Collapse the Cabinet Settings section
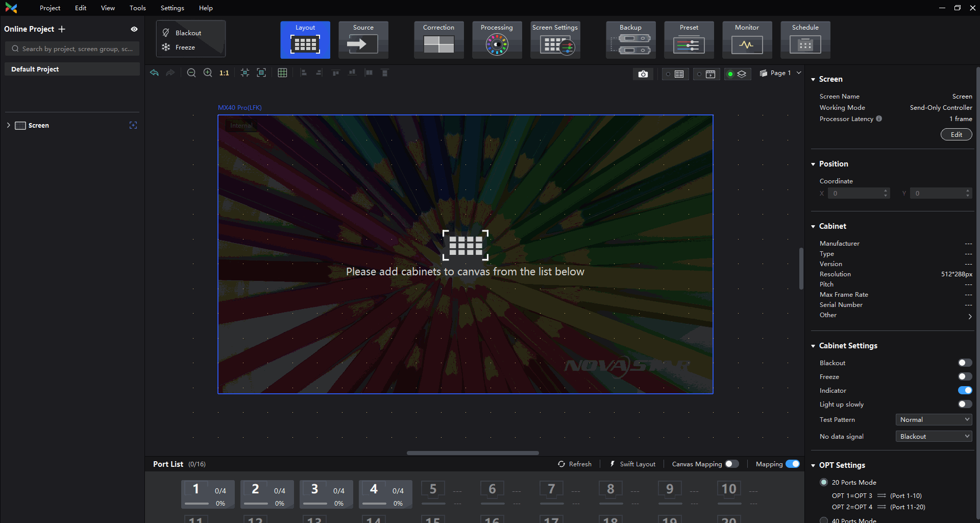The height and width of the screenshot is (523, 980). click(813, 346)
